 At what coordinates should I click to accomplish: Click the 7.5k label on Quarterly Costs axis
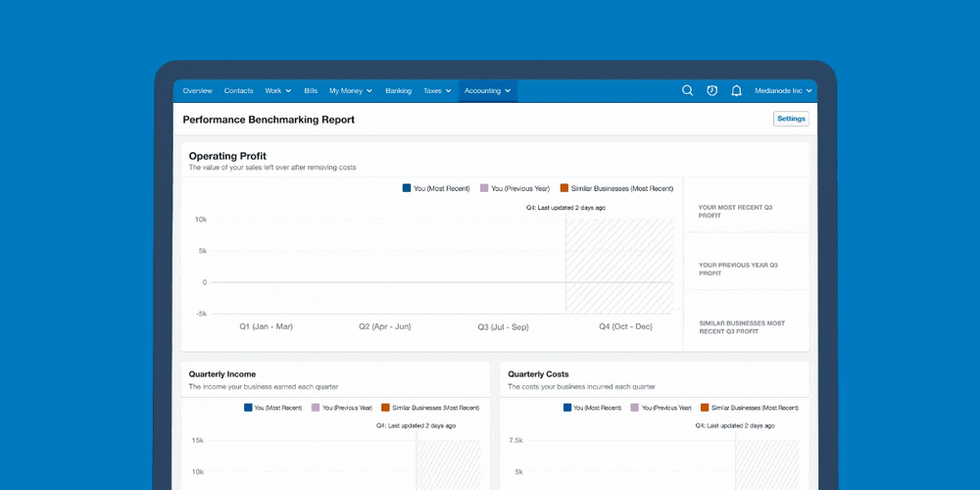tap(515, 441)
